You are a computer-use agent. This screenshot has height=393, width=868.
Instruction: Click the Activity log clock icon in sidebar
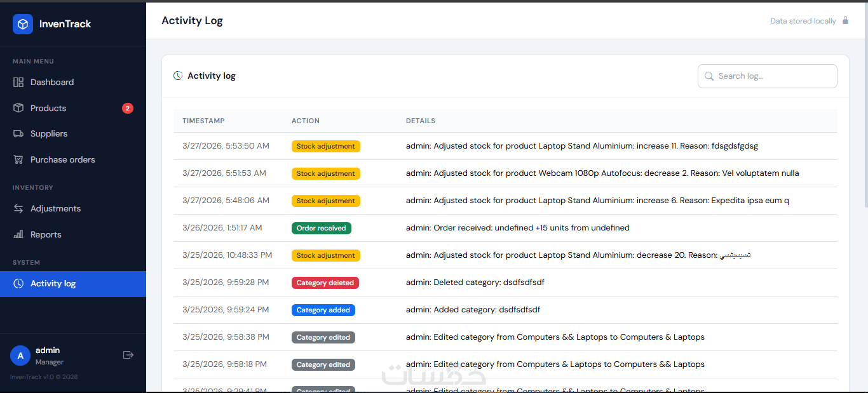click(x=18, y=283)
